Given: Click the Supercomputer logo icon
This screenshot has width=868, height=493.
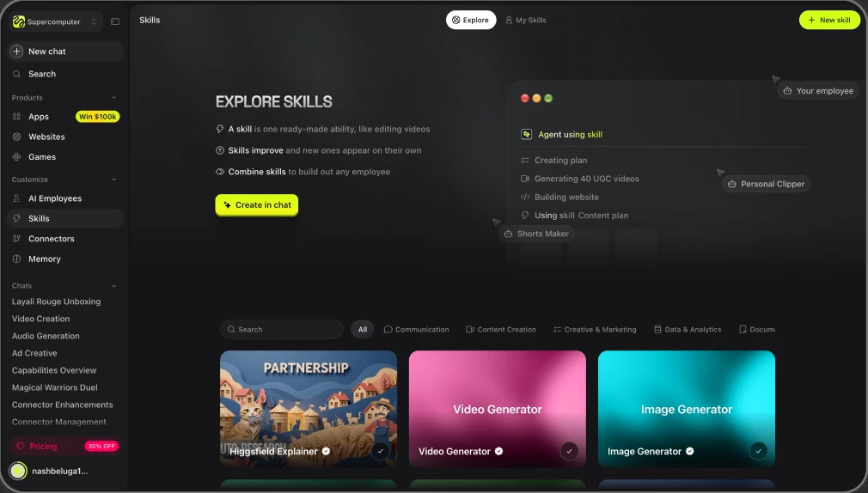Looking at the screenshot, I should (19, 21).
